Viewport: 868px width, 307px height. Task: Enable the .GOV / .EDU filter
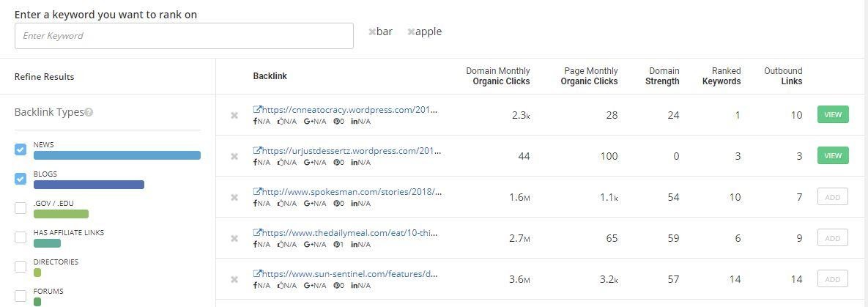pos(21,208)
